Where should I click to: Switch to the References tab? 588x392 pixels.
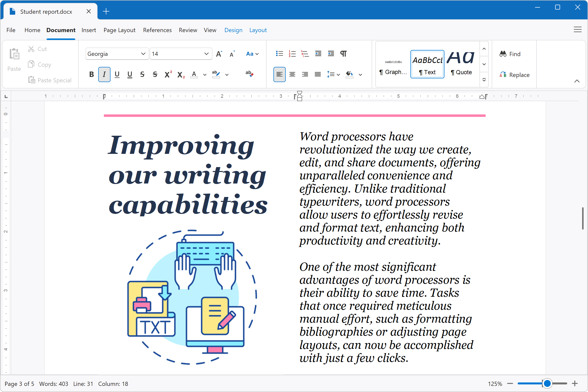157,30
